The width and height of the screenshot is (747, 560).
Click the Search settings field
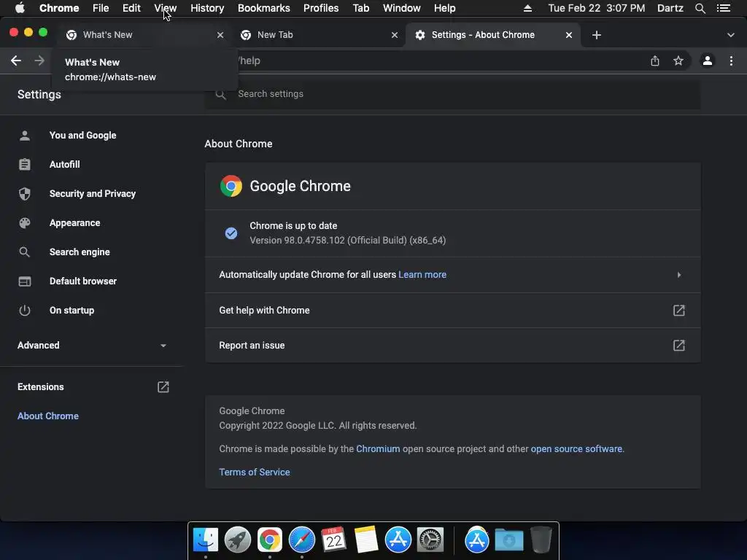click(x=452, y=94)
